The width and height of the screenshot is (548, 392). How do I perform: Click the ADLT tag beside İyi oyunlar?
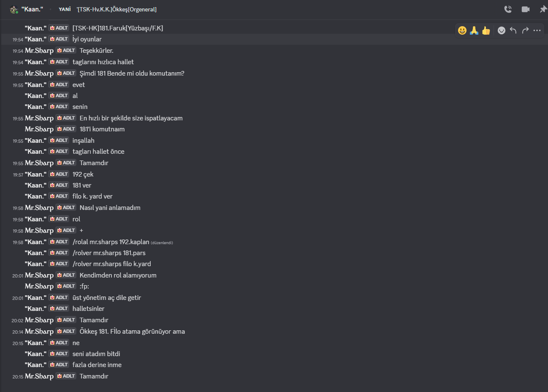59,39
